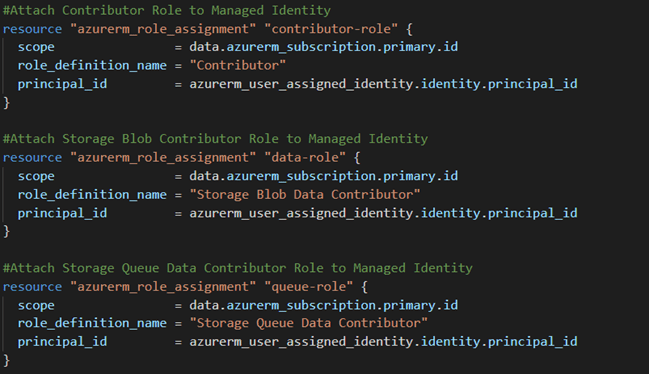Click the "Storage Queue Data Contributor" string

309,323
